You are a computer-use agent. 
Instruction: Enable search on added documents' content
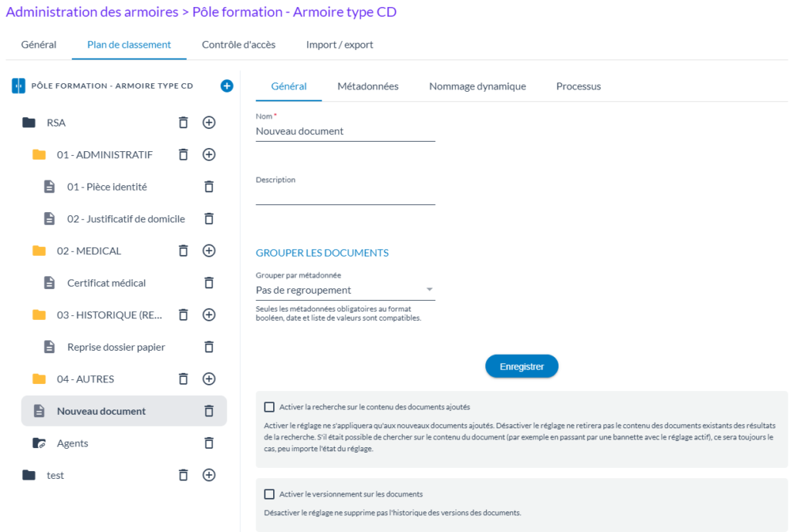coord(269,407)
